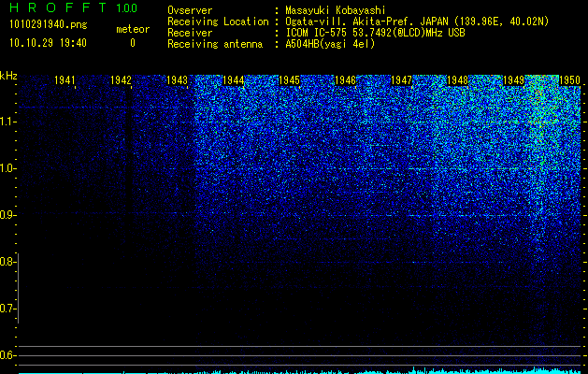Screen dimensions: 588x374
Task: Click the ICOM IC-575 53.7492 MHz USB text
Action: click(375, 33)
